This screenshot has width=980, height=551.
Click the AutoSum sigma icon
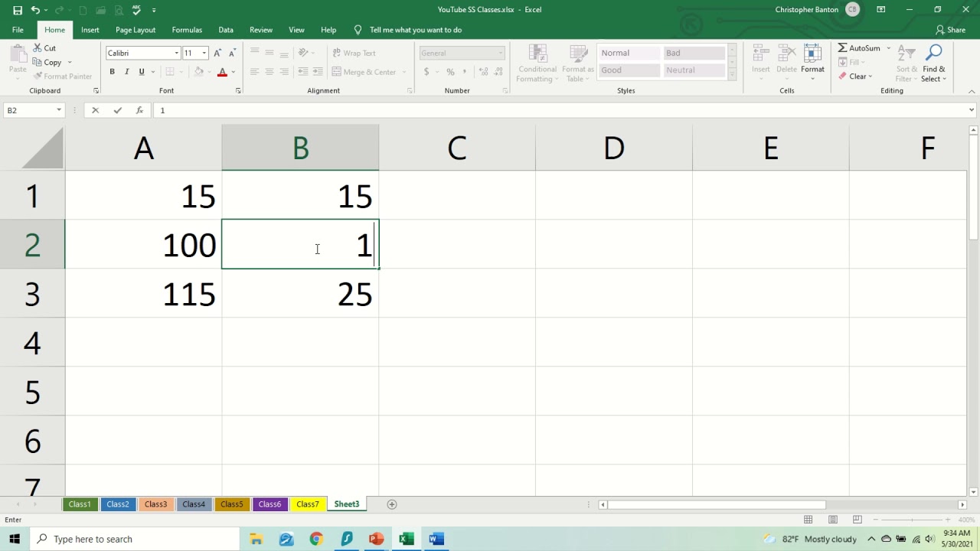click(x=842, y=48)
